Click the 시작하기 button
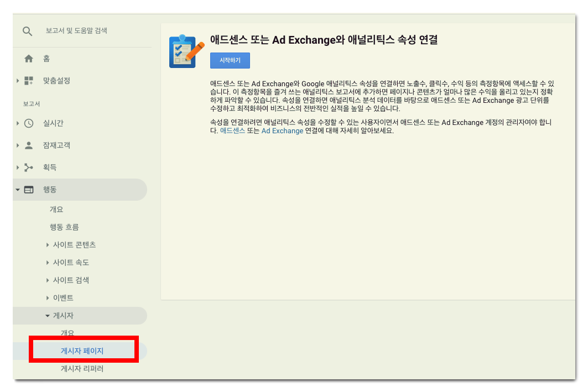 (x=230, y=60)
